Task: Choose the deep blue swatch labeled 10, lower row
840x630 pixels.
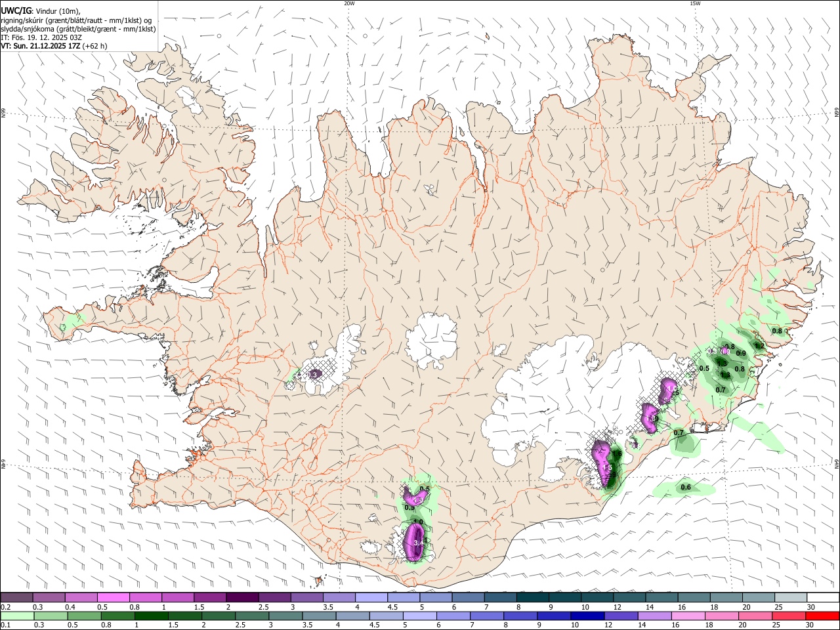Action: (587, 616)
